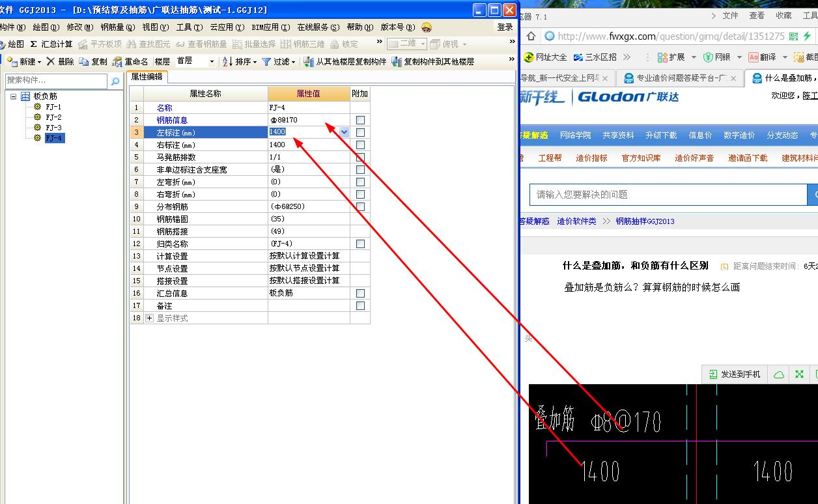The width and height of the screenshot is (818, 504).
Task: Click the search magnifier in component panel
Action: 115,81
